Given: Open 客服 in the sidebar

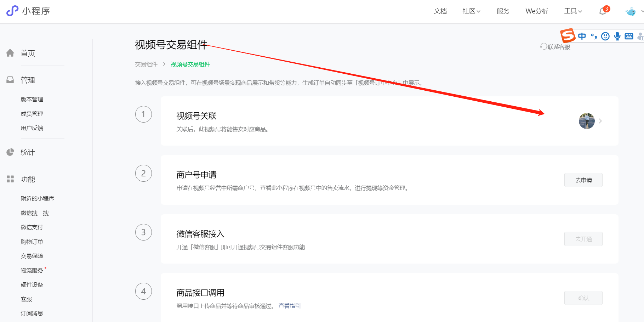Looking at the screenshot, I should click(26, 299).
